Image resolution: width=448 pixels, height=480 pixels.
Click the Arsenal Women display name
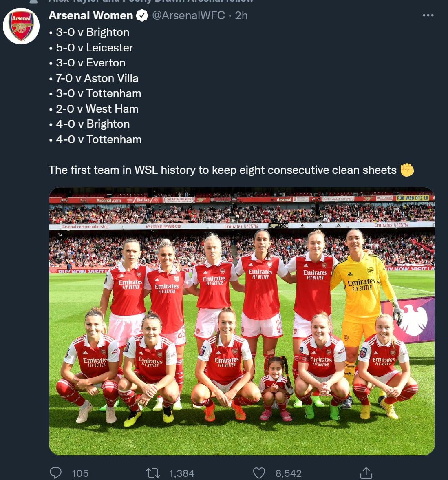(90, 15)
